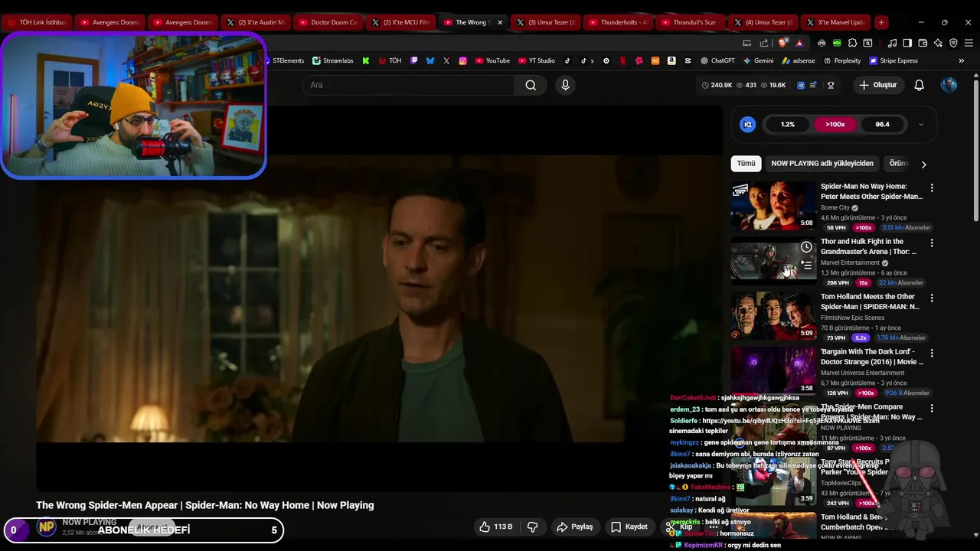The width and height of the screenshot is (980, 551).
Task: Open Gemini bookmark
Action: point(758,60)
